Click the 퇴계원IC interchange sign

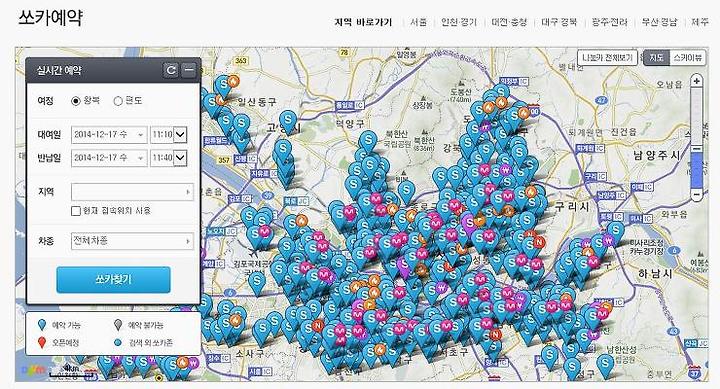point(591,149)
